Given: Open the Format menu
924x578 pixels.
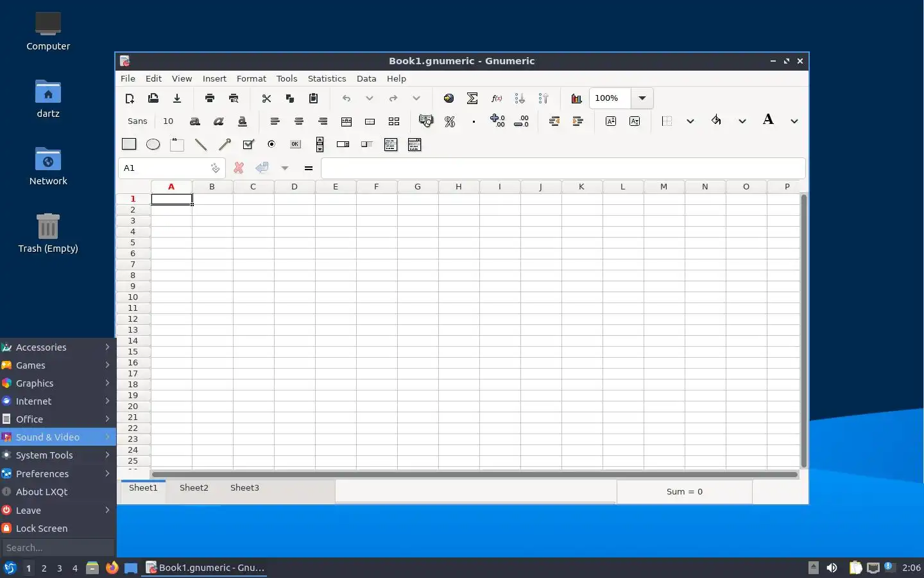Looking at the screenshot, I should (x=251, y=78).
